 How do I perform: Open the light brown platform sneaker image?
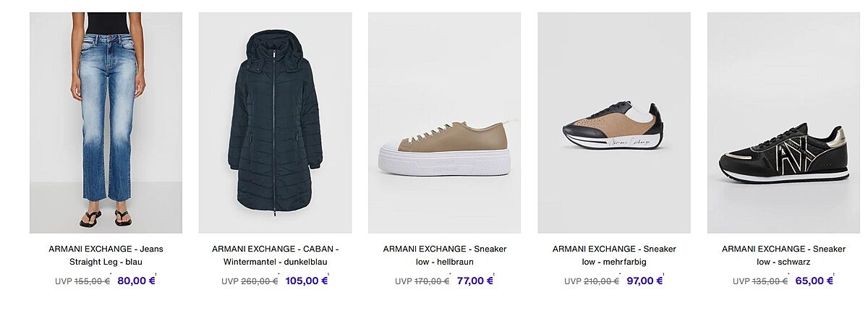click(x=444, y=122)
